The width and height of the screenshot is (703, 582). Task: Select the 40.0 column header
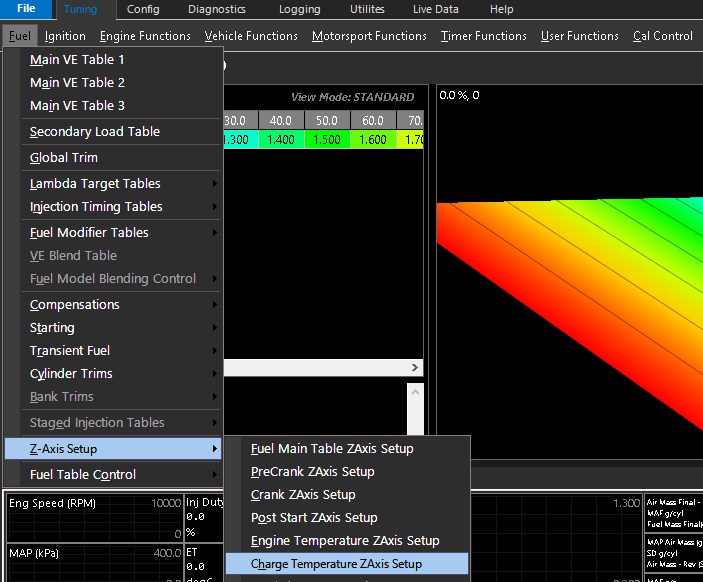(281, 120)
